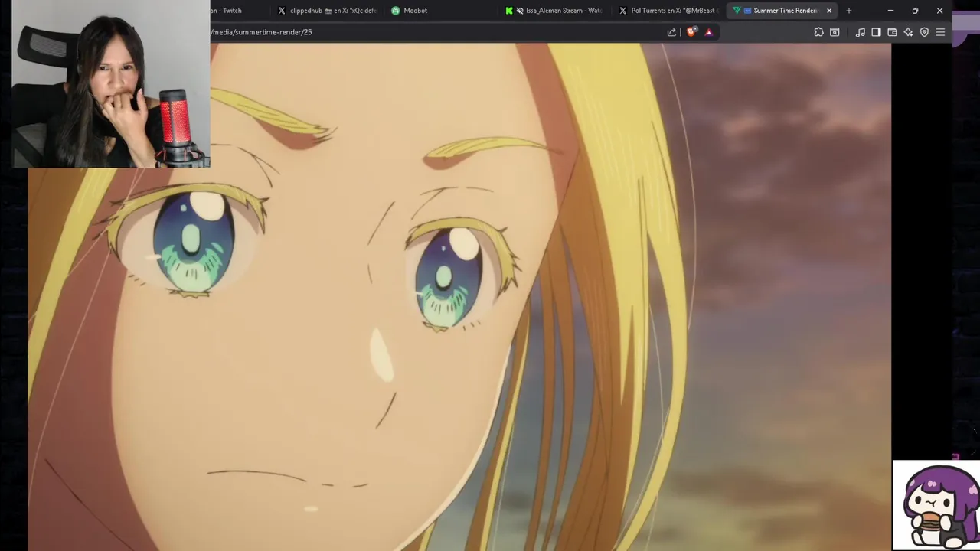Switch to the Moobot tab

tap(440, 11)
